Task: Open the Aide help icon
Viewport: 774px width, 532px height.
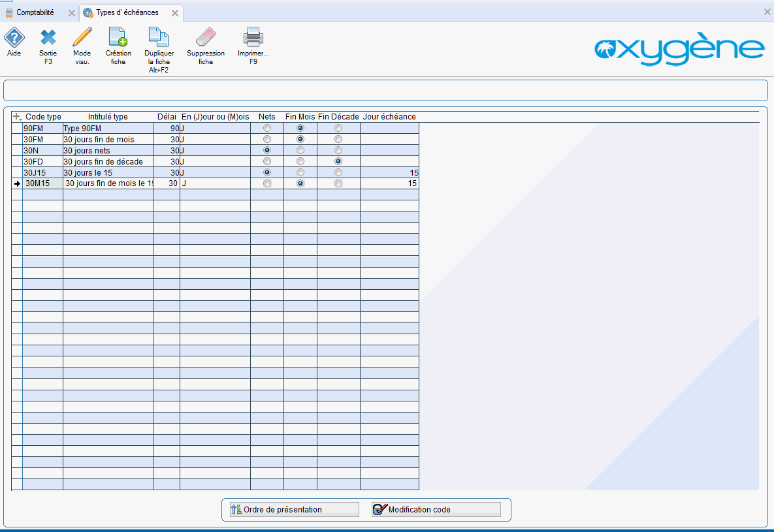Action: 14,38
